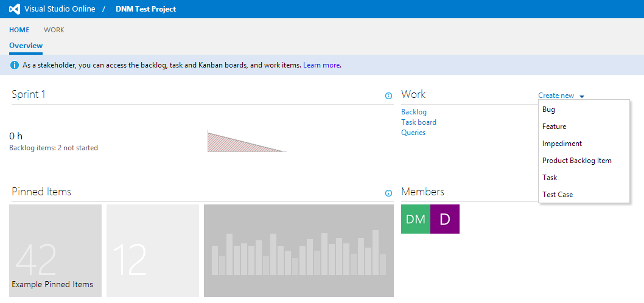Switch to the HOME tab
The width and height of the screenshot is (644, 303).
tap(19, 30)
